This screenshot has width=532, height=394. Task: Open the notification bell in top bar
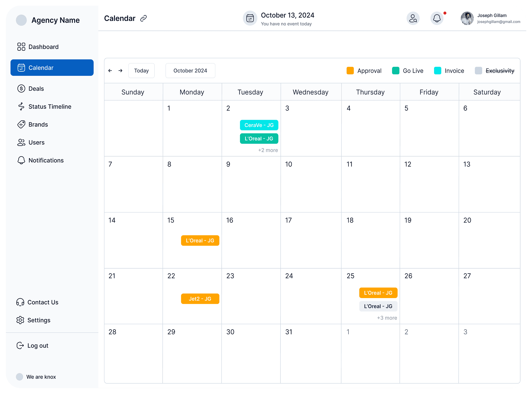(437, 18)
